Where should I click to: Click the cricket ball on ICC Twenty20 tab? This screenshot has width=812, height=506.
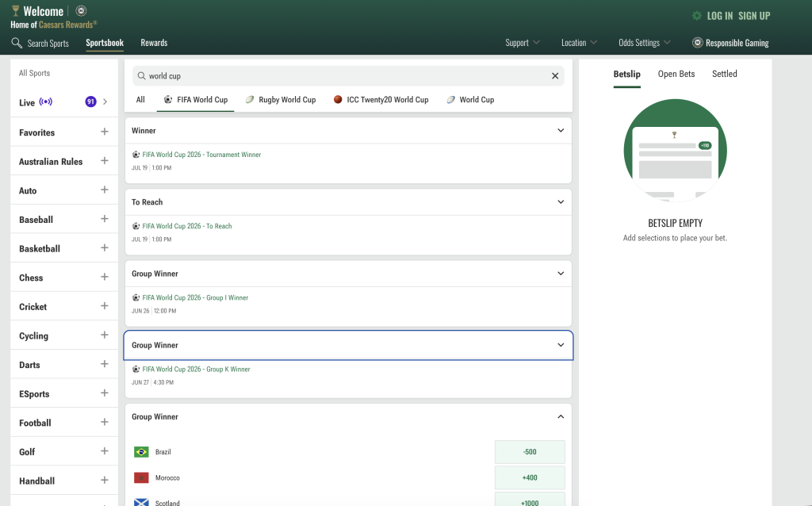(x=338, y=99)
